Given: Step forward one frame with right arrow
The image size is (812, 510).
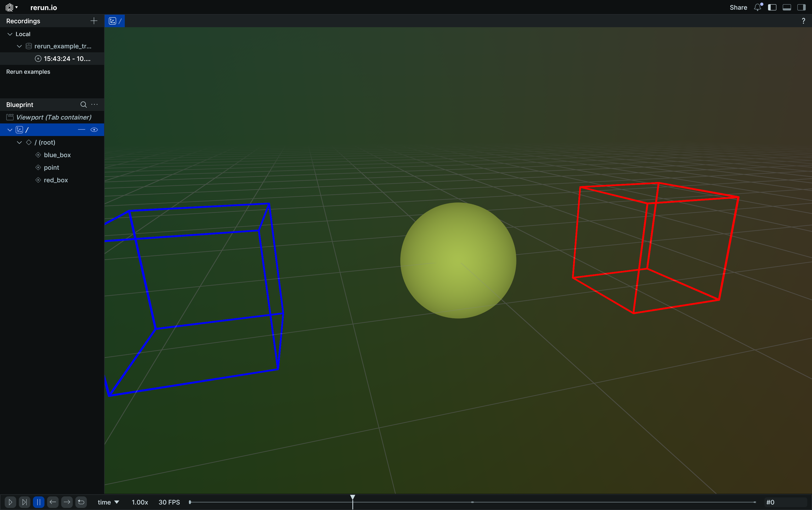Looking at the screenshot, I should coord(67,502).
